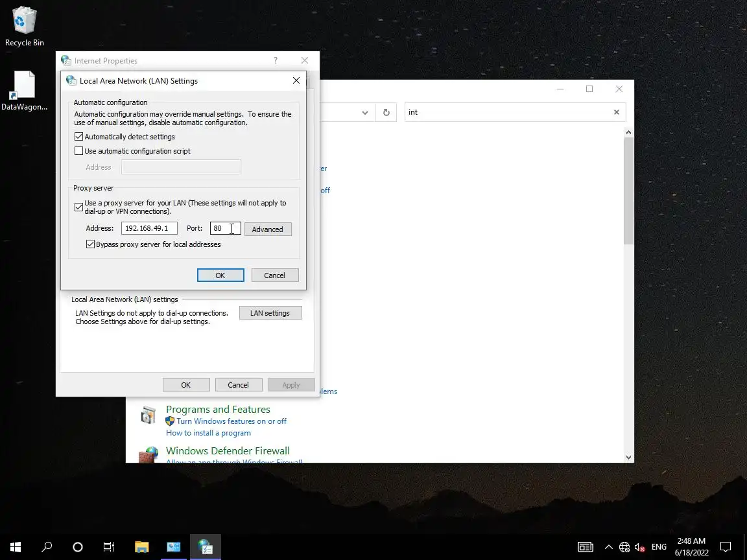The height and width of the screenshot is (560, 747).
Task: Click the refresh button in Control Panel
Action: click(386, 112)
